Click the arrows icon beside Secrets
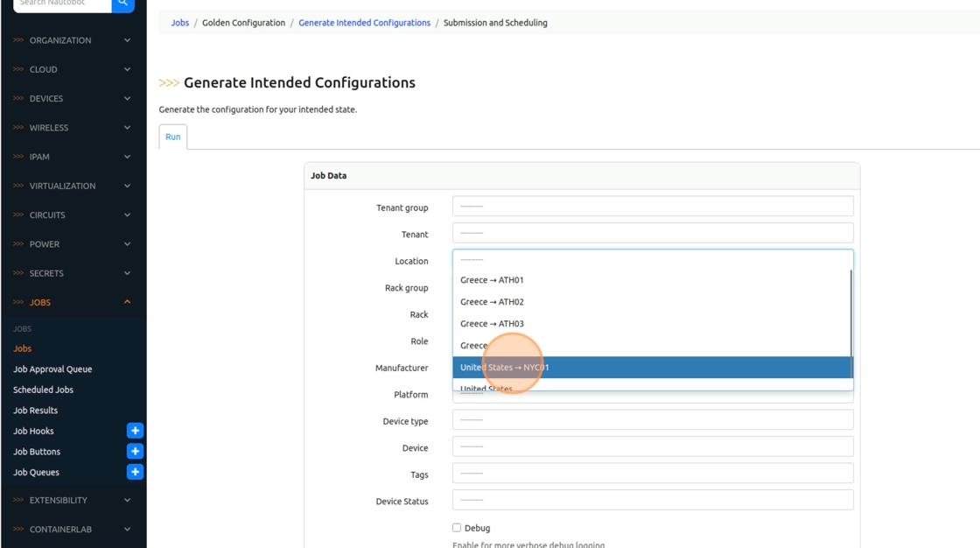The width and height of the screenshot is (980, 548). click(18, 273)
